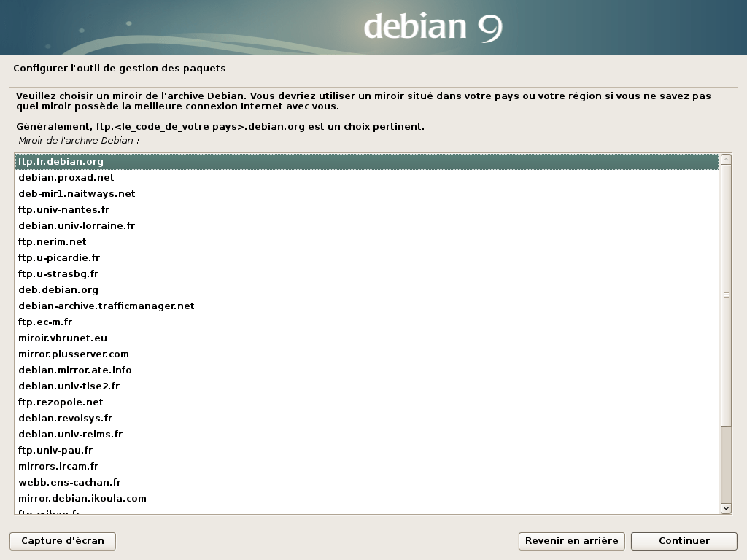Choose debian.mirror.ate.info entry
Screen dimensions: 747x560
pos(366,370)
